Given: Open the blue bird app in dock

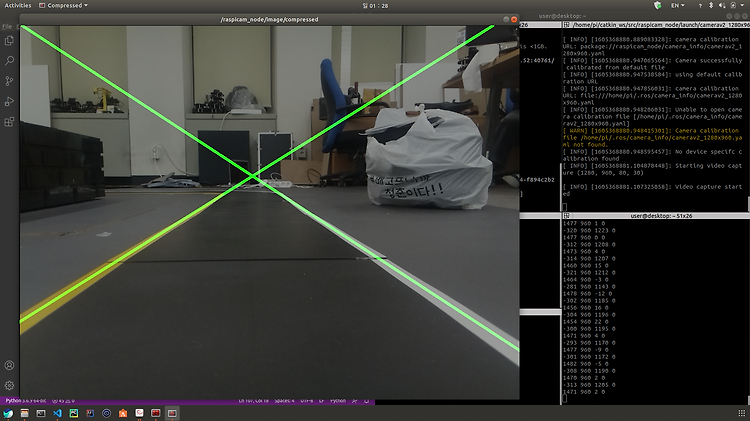Looking at the screenshot, I should pyautogui.click(x=8, y=413).
